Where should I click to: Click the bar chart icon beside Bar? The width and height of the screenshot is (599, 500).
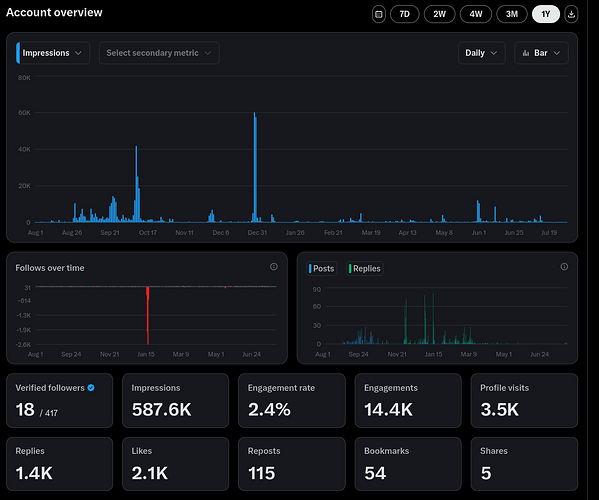(526, 53)
